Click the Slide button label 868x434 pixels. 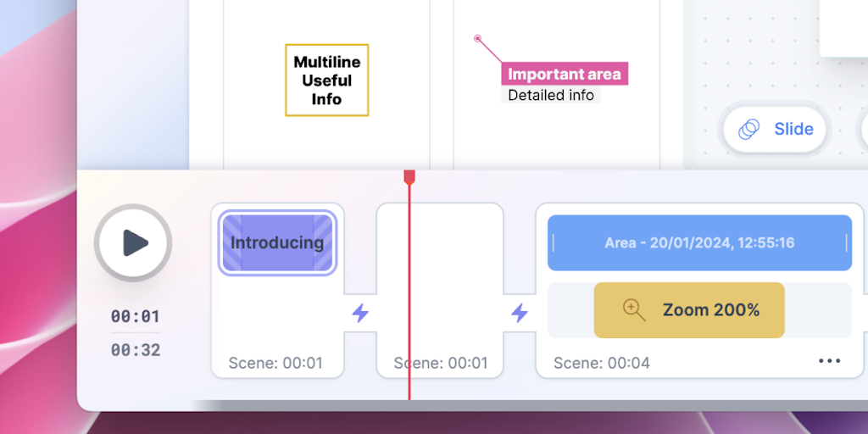[793, 130]
